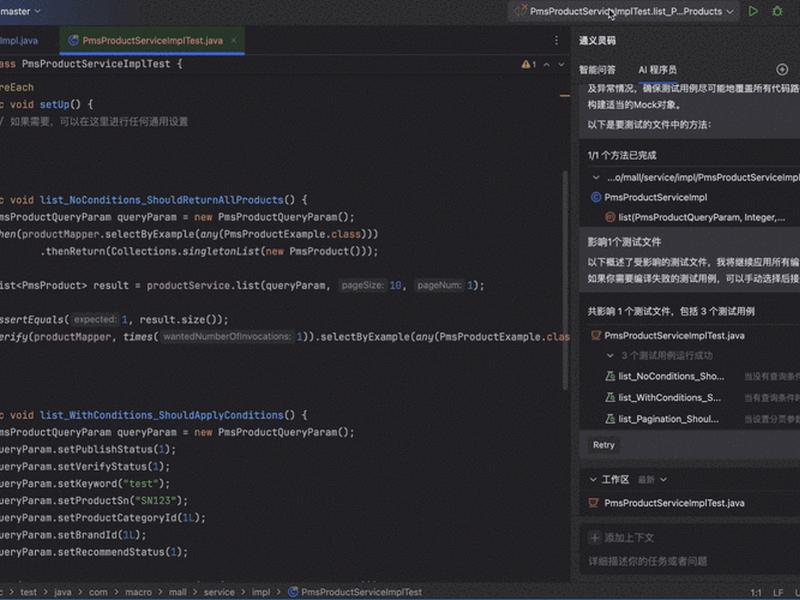Open the master branch dropdown
This screenshot has height=600, width=800.
pyautogui.click(x=20, y=11)
